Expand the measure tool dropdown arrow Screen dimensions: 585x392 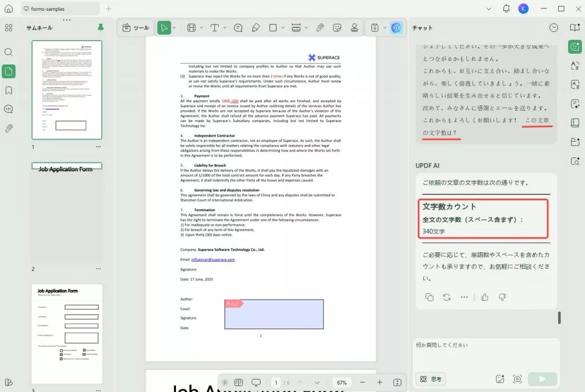point(306,27)
